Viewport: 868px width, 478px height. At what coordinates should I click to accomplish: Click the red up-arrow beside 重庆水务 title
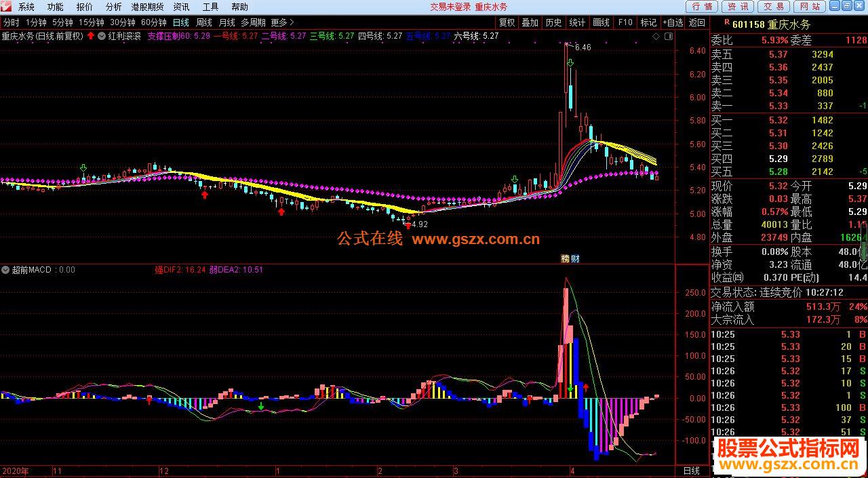91,36
